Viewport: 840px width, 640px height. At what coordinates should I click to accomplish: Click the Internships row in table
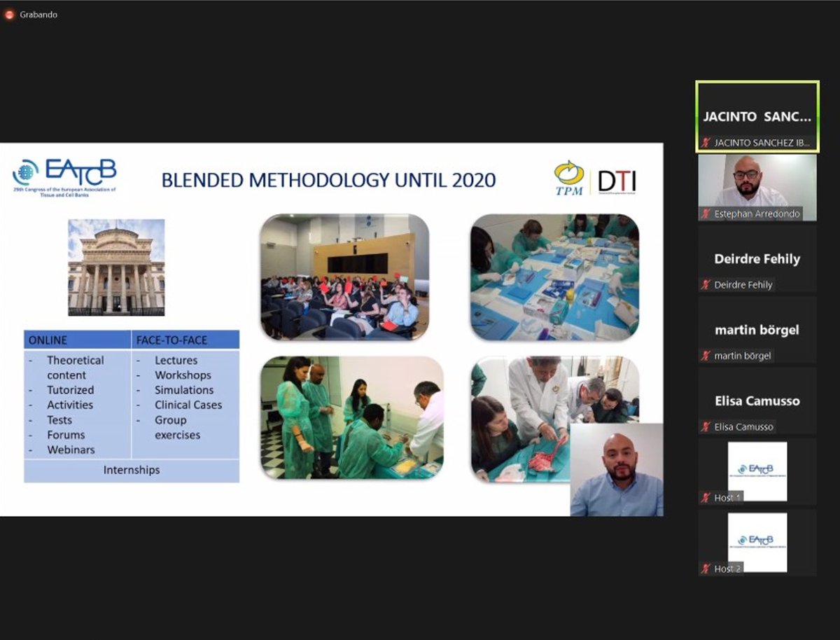click(132, 470)
